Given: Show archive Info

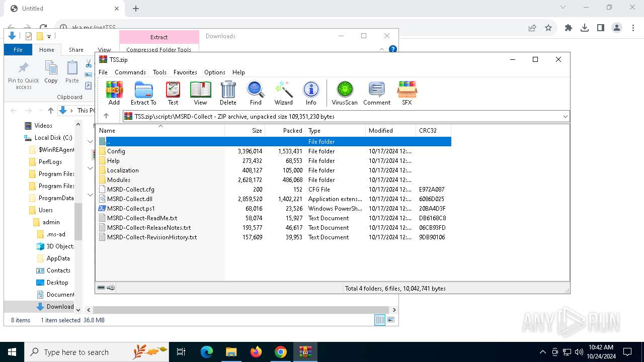Looking at the screenshot, I should (311, 93).
